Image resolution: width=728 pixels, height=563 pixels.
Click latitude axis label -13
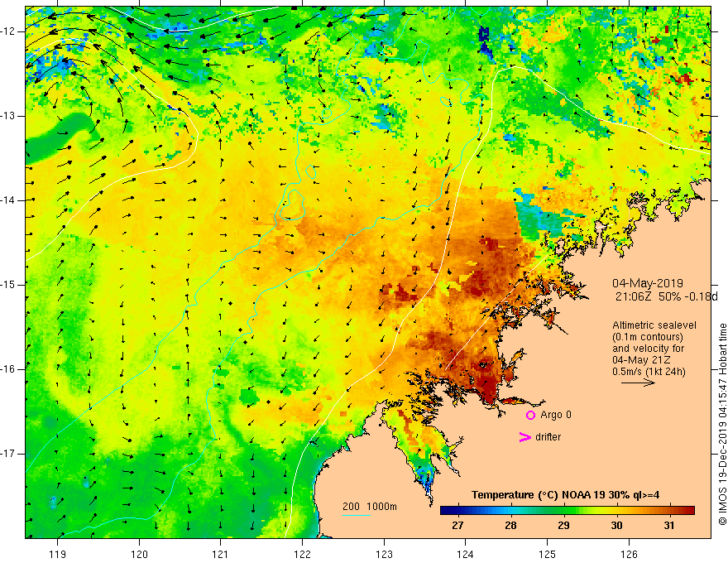pyautogui.click(x=8, y=116)
